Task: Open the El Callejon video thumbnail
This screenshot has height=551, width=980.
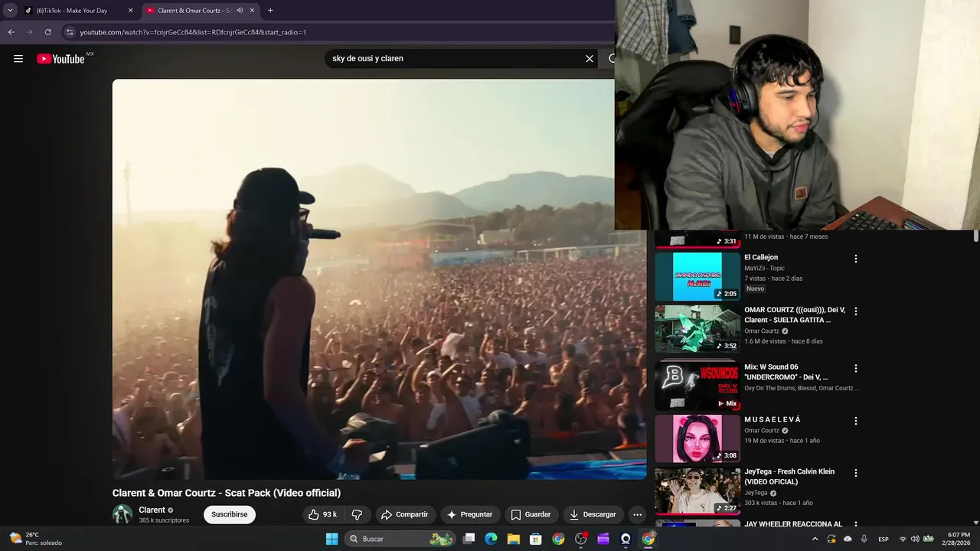Action: coord(697,276)
